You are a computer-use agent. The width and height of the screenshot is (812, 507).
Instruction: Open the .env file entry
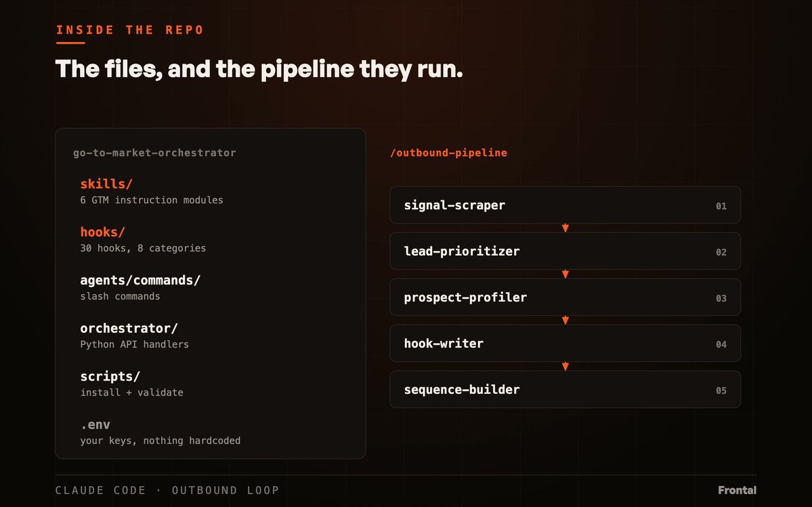[95, 424]
